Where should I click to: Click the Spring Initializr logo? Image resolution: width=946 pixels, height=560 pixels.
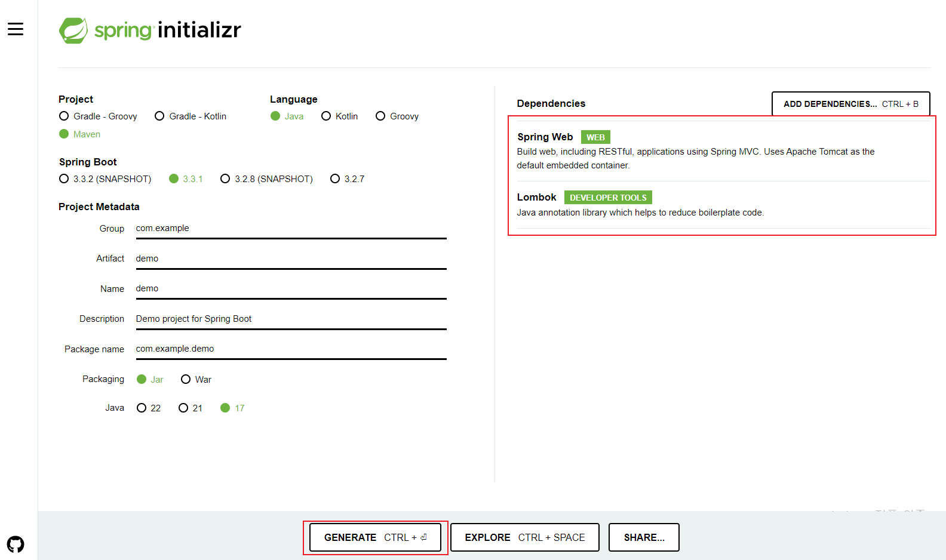coord(150,30)
